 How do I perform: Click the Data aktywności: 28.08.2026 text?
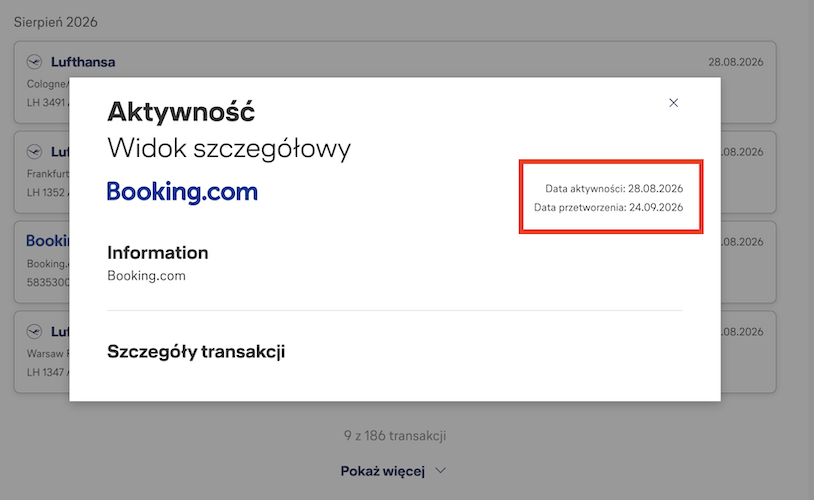pos(614,188)
